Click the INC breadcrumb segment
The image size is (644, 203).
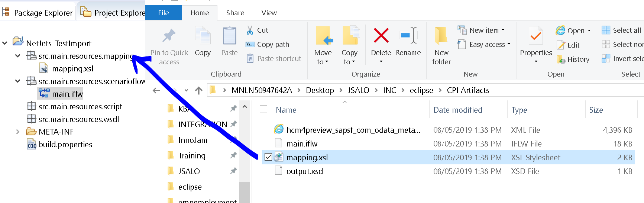point(389,90)
